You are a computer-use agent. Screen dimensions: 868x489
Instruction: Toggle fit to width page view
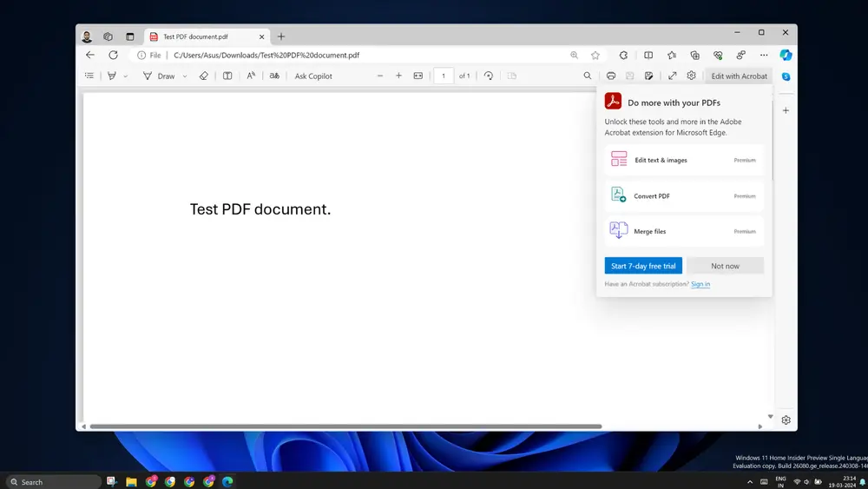coord(418,76)
